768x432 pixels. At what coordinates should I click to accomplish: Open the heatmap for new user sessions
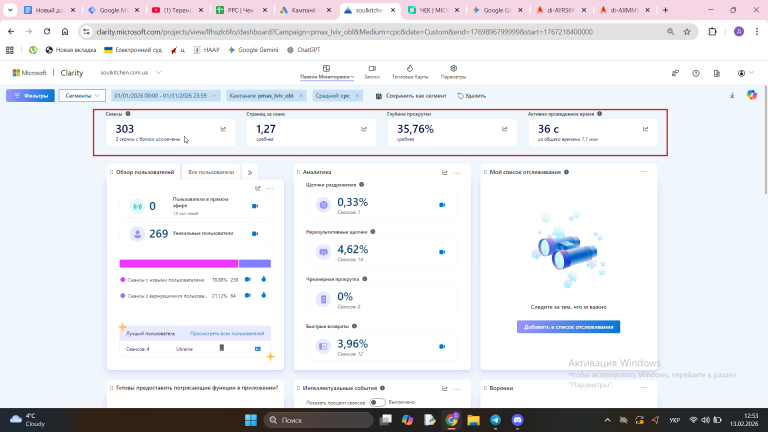click(264, 279)
